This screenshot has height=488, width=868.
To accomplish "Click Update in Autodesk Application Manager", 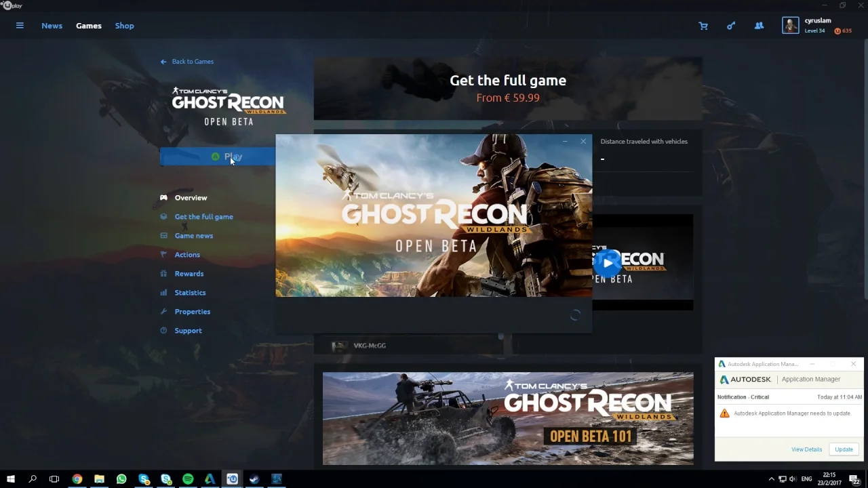I will 844,449.
